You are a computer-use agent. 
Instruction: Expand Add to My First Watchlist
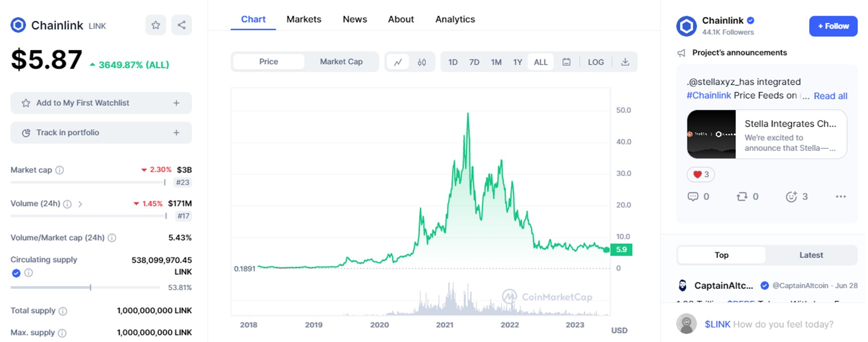[x=176, y=103]
